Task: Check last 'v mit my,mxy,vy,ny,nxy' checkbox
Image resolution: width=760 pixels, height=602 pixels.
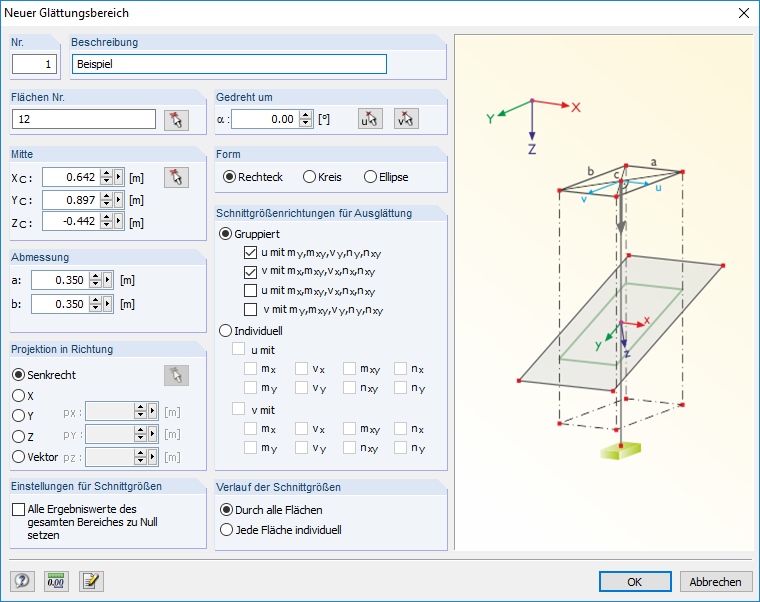Action: (251, 310)
